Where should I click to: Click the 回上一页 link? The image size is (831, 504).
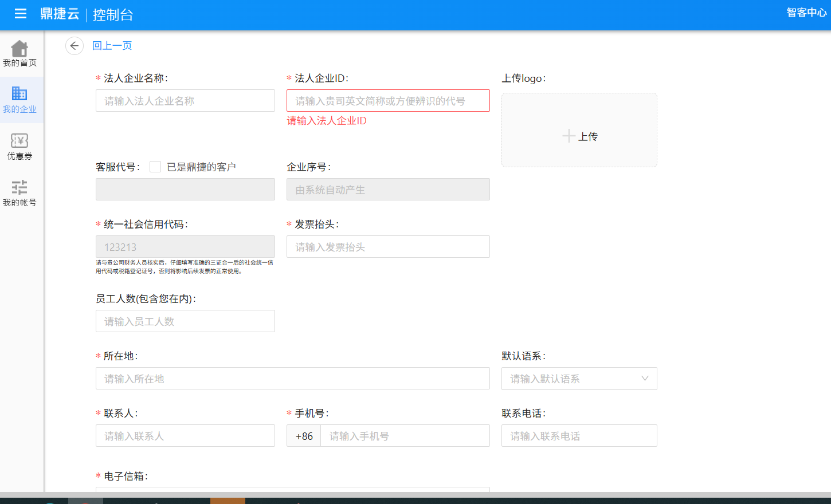point(112,46)
